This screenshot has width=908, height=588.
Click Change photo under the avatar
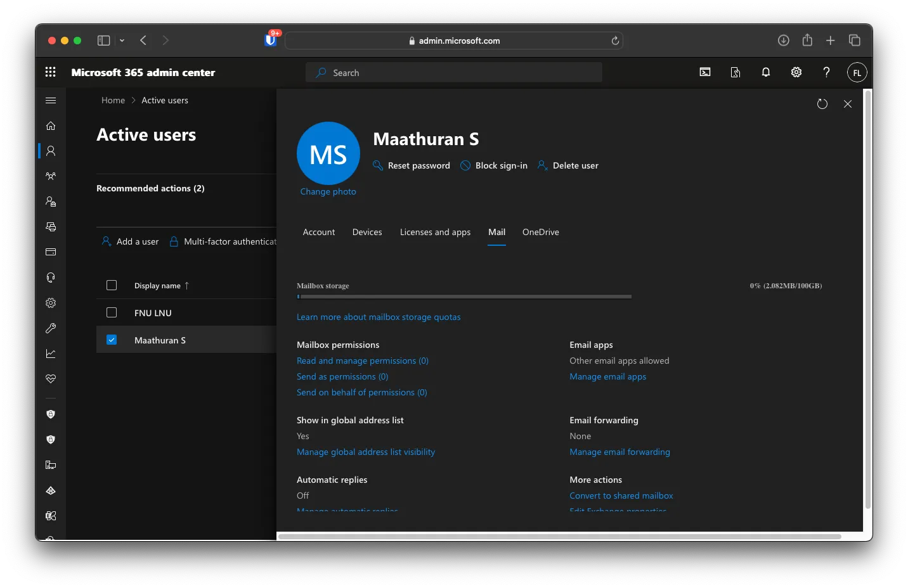[x=328, y=191]
